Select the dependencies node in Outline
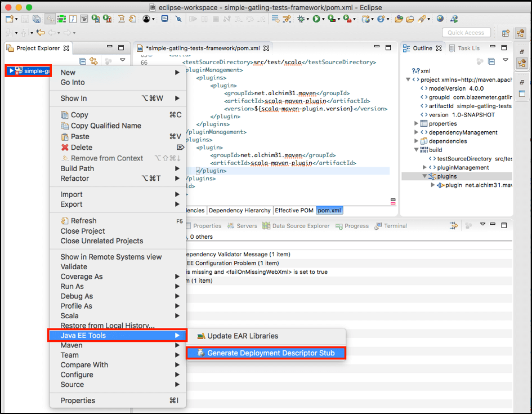Image resolution: width=532 pixels, height=414 pixels. point(447,141)
